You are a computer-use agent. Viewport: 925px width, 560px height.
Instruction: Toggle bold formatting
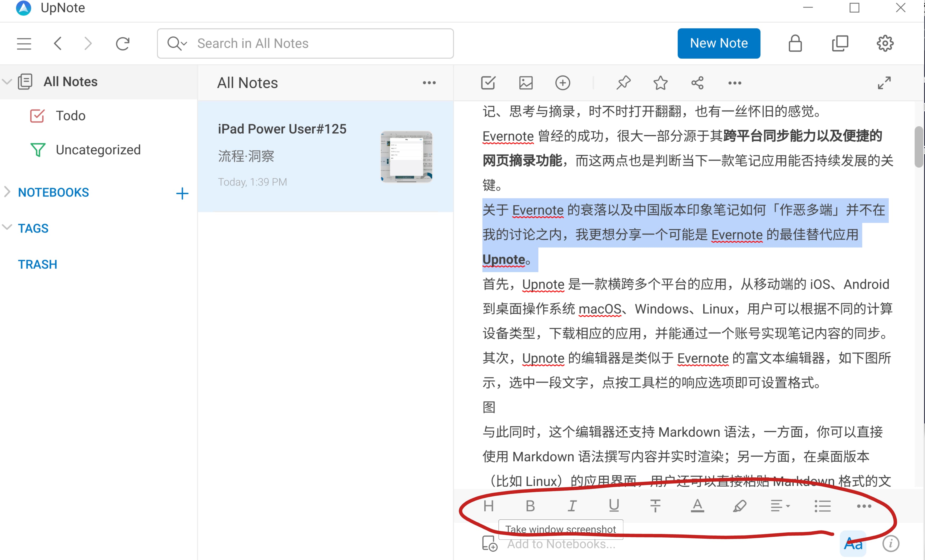(530, 506)
